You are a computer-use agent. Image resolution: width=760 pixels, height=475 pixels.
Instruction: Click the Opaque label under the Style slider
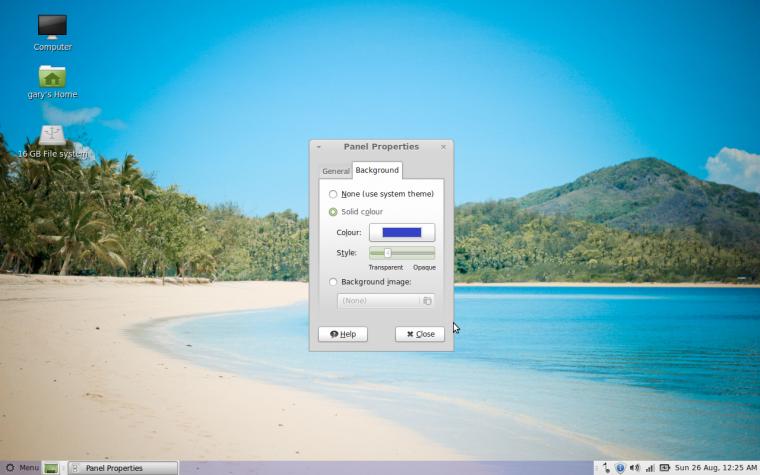tap(424, 268)
